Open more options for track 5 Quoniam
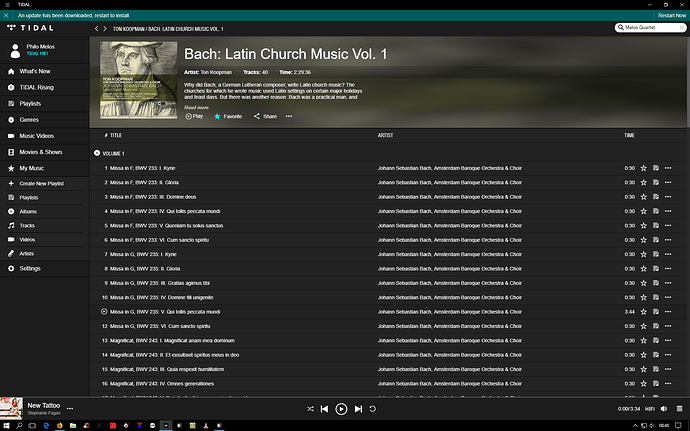Screen dimensions: 690x431 coord(668,226)
